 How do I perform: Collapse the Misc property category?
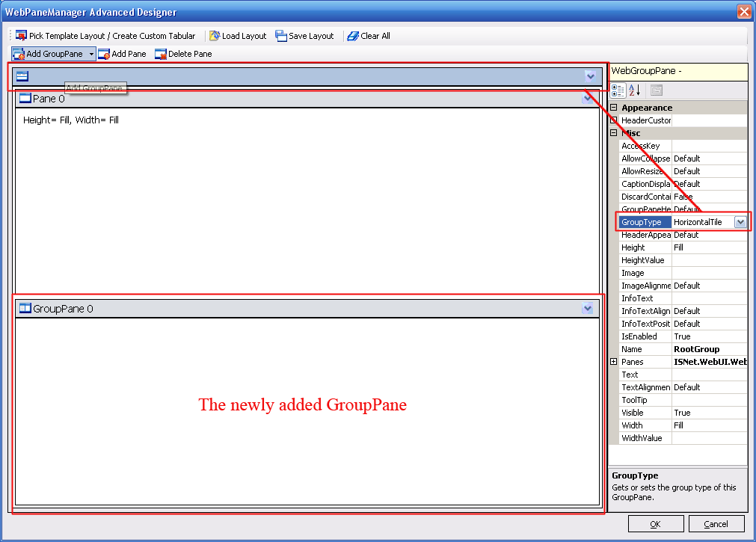[x=614, y=133]
